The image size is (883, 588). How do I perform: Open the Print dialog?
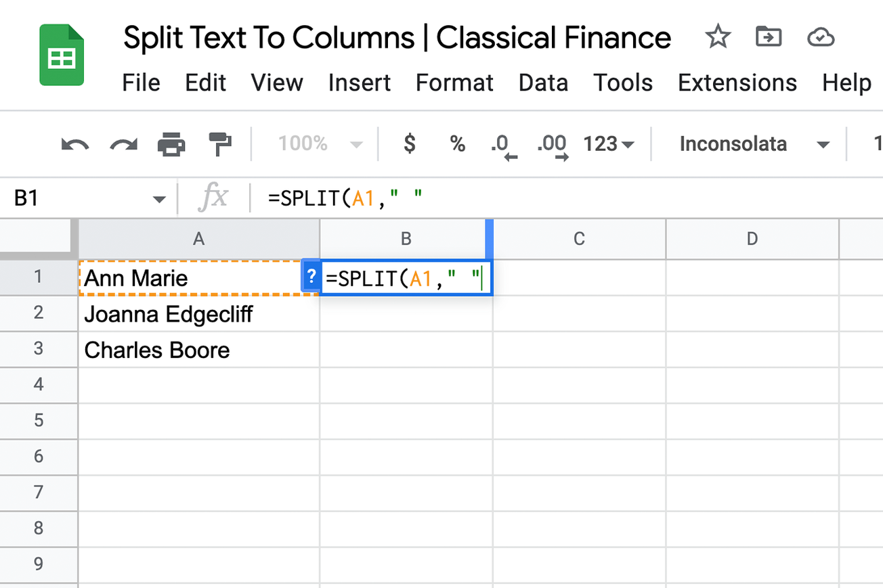(171, 143)
